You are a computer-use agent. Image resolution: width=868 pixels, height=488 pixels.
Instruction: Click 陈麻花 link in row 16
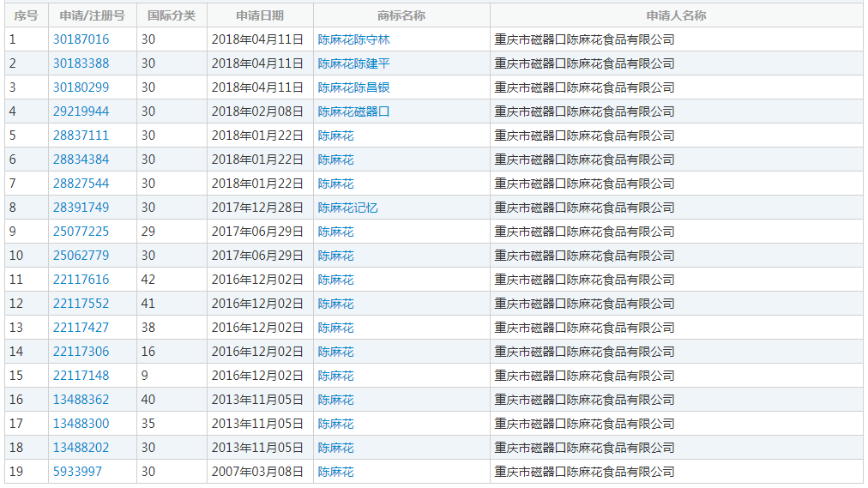click(335, 400)
